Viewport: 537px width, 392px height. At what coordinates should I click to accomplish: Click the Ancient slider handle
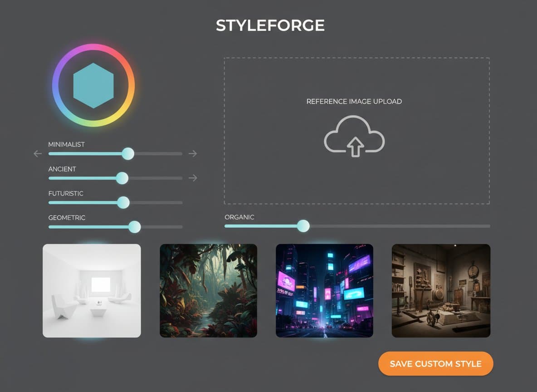(122, 178)
